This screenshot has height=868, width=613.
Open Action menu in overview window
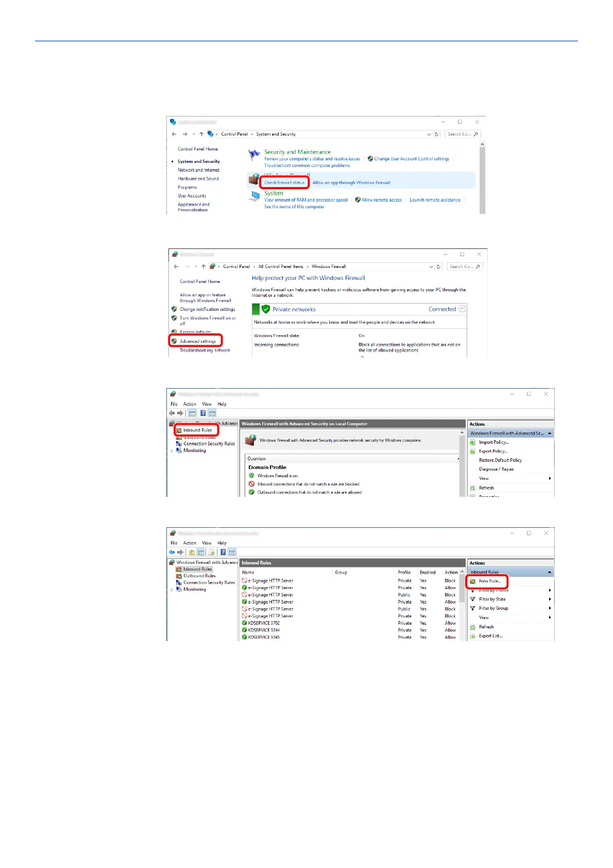(190, 404)
